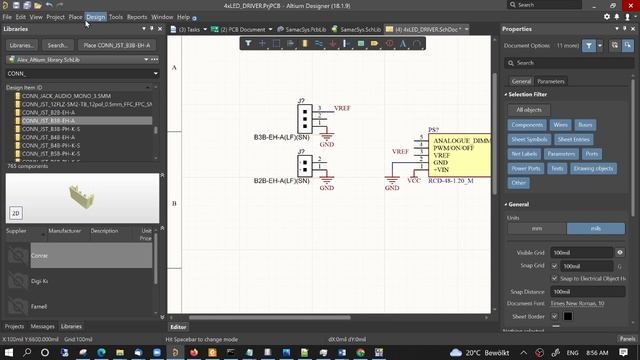Toggle Visible Grid eye icon
The height and width of the screenshot is (360, 640).
click(x=620, y=252)
